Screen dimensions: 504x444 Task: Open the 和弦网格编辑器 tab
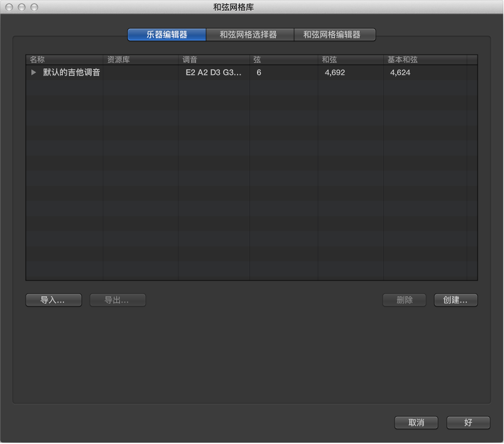[334, 35]
